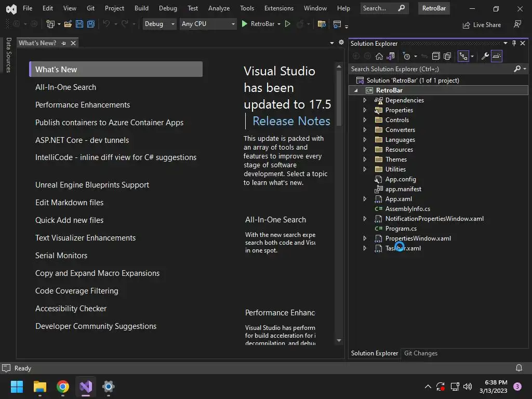Open the Any CPU platform dropdown
Screen dimensions: 532x399
click(x=208, y=24)
